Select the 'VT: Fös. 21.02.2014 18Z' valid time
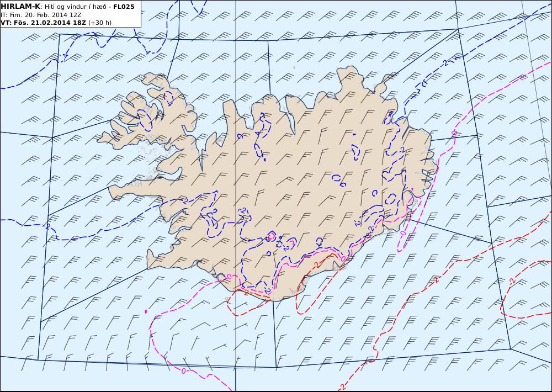The image size is (552, 392). tap(43, 23)
